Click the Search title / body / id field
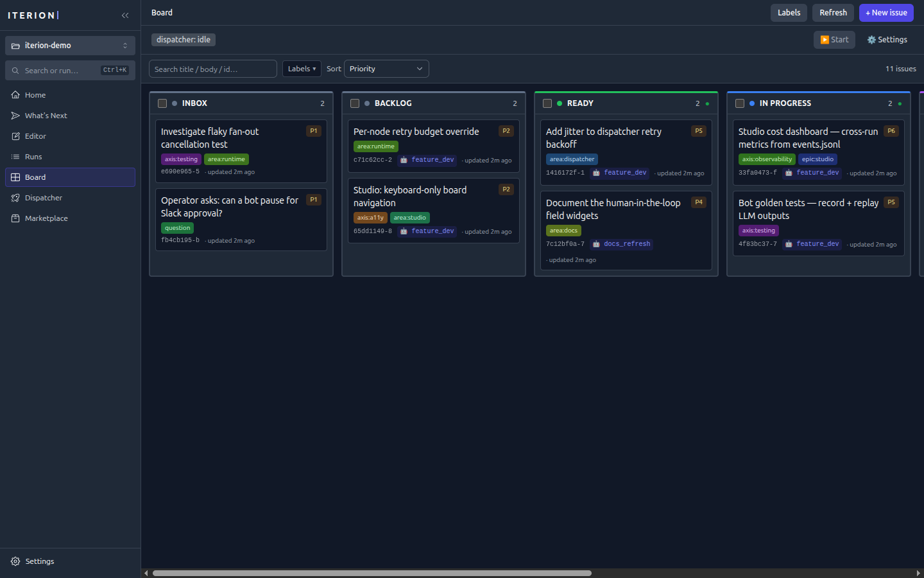The height and width of the screenshot is (578, 924). [213, 69]
